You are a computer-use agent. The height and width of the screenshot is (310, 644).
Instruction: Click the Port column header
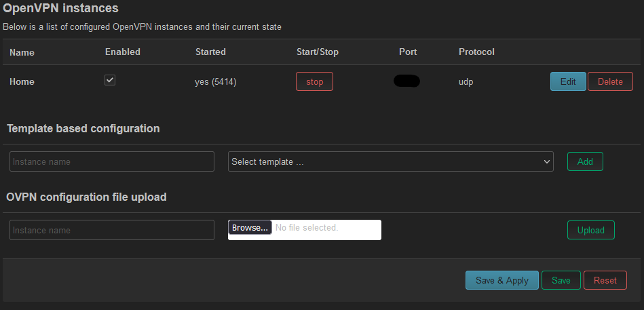click(408, 52)
